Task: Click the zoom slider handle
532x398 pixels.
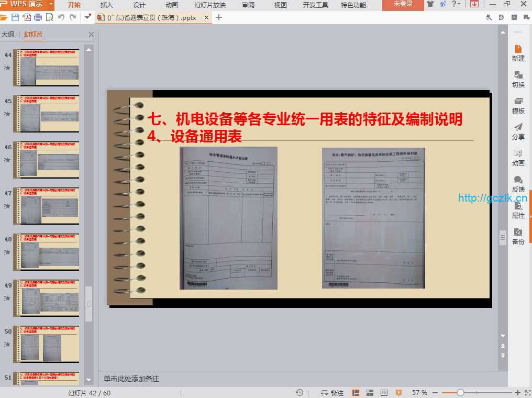Action: pos(460,393)
